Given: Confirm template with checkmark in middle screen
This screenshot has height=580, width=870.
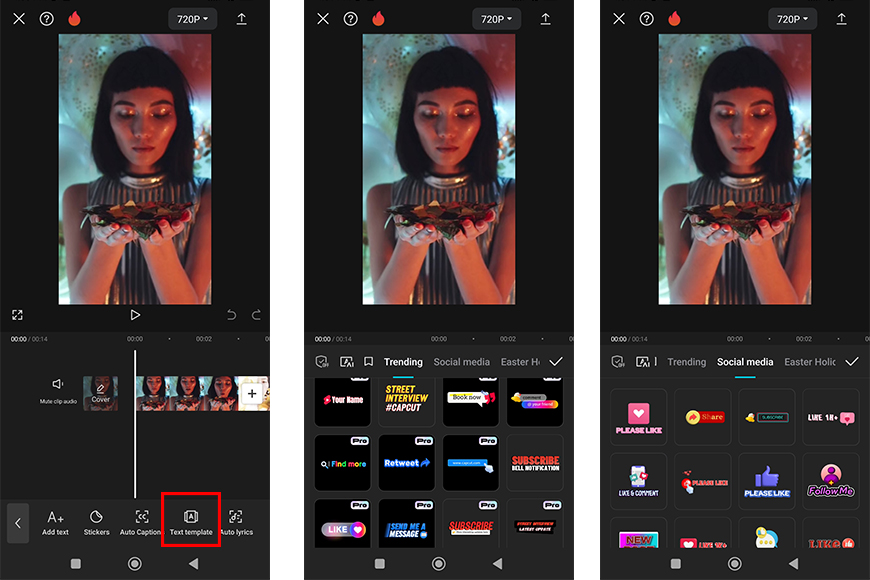Looking at the screenshot, I should pyautogui.click(x=556, y=361).
